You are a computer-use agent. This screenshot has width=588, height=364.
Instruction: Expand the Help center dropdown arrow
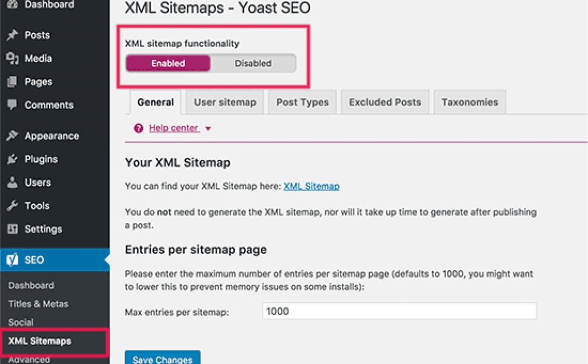208,129
